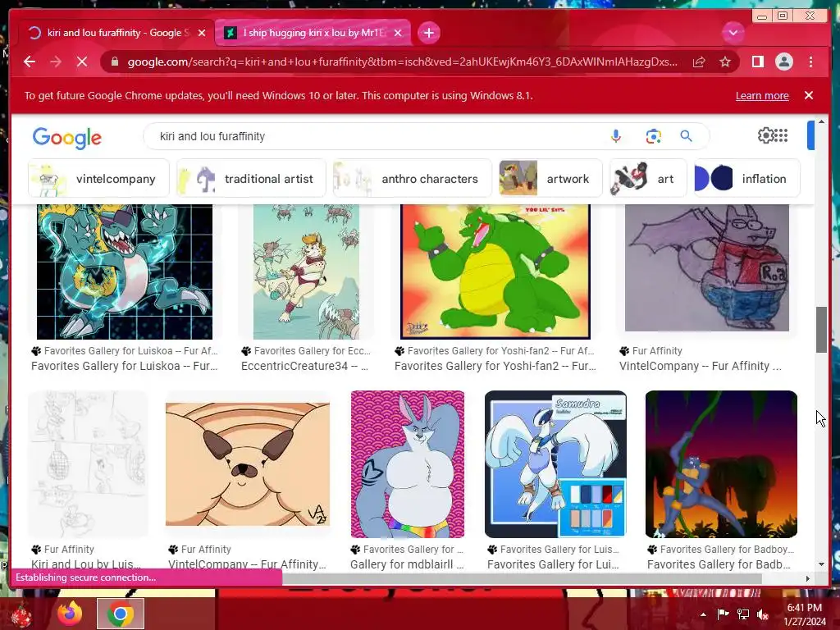Open Favorites Gallery for Yoshi-fan2 title

coord(495,366)
